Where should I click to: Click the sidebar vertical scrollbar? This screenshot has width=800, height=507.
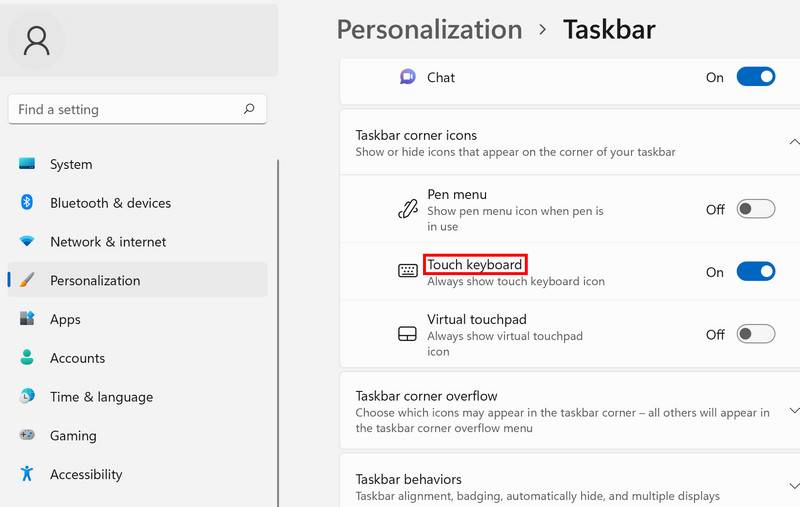(278, 333)
